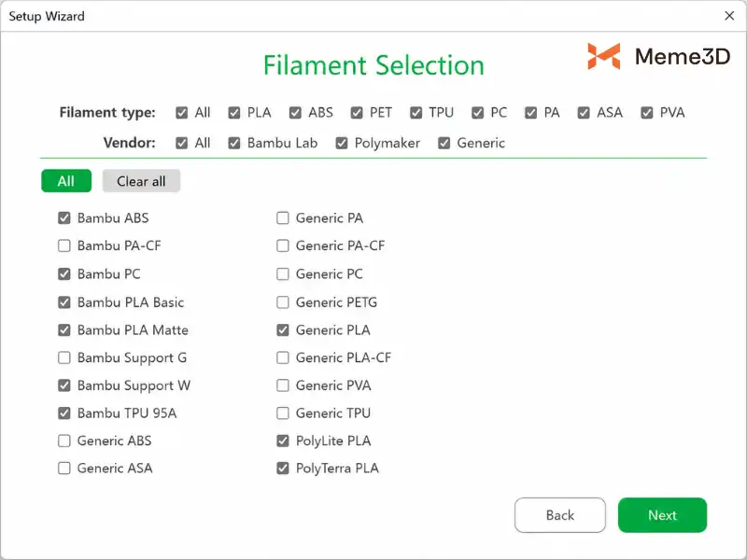The width and height of the screenshot is (747, 560).
Task: Click the Setup Wizard title text
Action: coord(47,16)
